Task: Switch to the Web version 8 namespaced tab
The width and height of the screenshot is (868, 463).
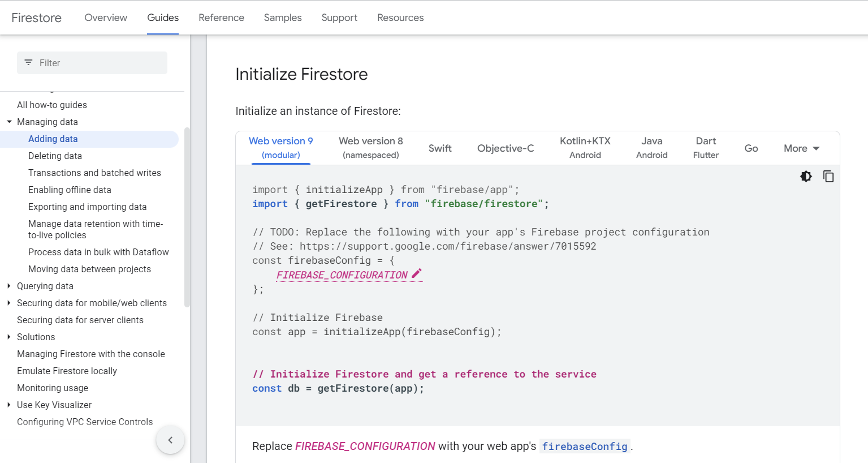Action: pos(371,148)
